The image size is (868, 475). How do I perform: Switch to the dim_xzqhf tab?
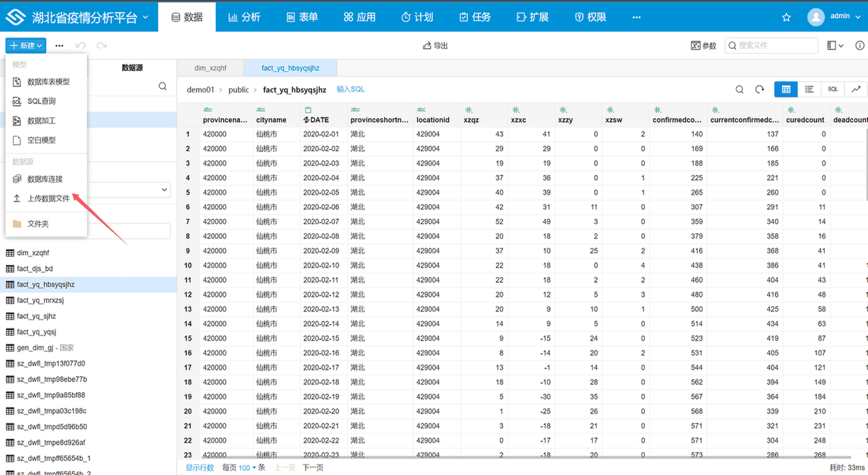(210, 68)
